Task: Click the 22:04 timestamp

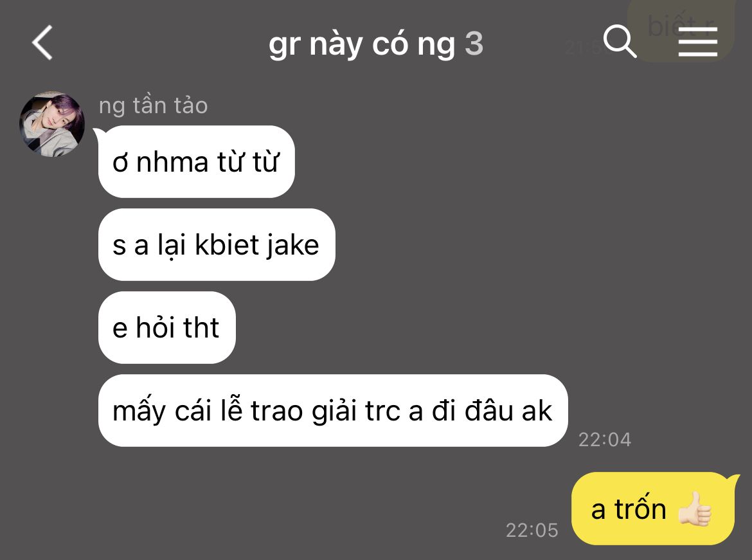Action: tap(605, 440)
